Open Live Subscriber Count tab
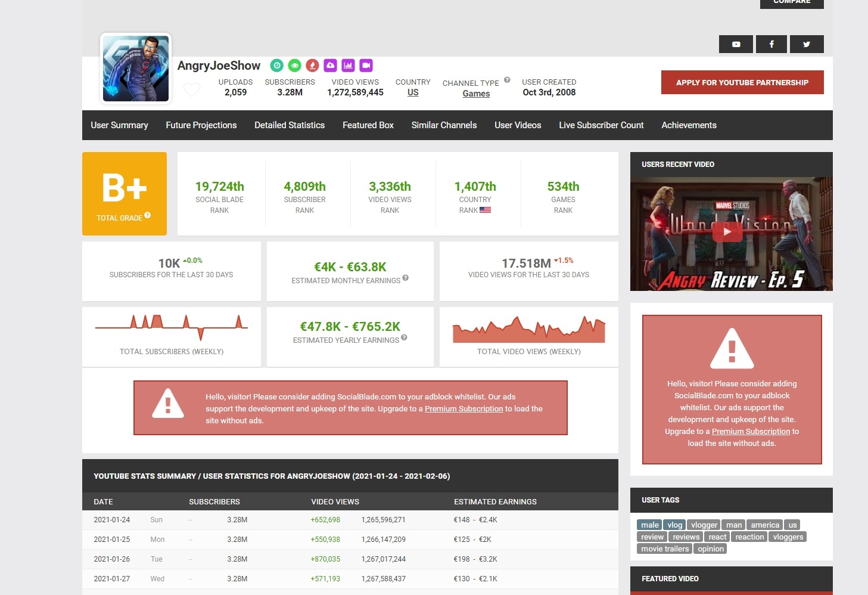Viewport: 868px width, 595px height. [601, 125]
